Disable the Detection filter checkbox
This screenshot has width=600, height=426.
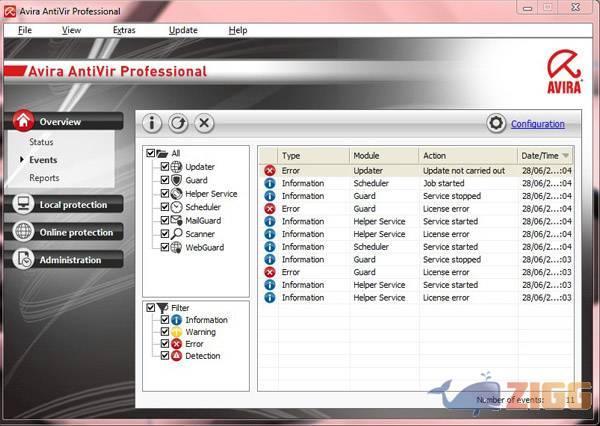[165, 356]
